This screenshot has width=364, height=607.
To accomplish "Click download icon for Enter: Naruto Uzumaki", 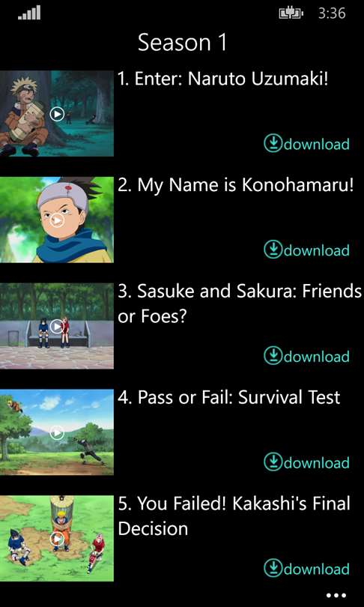I will click(273, 144).
